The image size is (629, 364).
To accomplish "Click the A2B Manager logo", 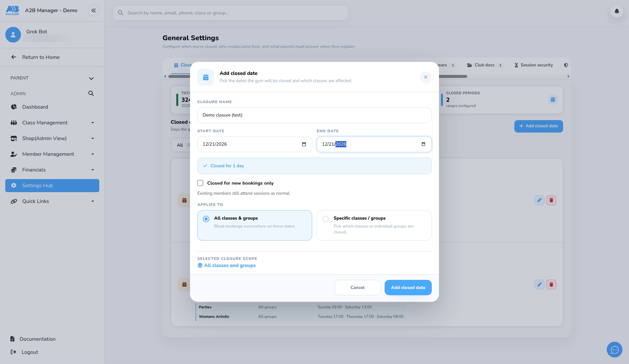I will click(12, 10).
